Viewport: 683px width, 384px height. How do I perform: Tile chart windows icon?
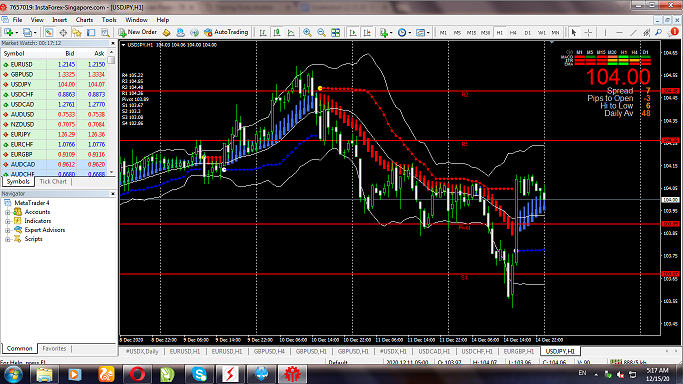tap(335, 32)
